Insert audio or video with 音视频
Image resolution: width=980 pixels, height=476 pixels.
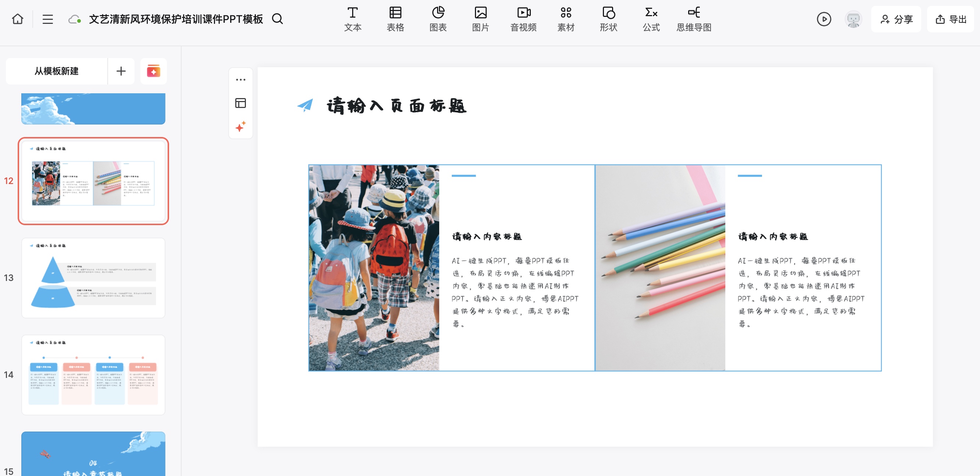pyautogui.click(x=523, y=19)
